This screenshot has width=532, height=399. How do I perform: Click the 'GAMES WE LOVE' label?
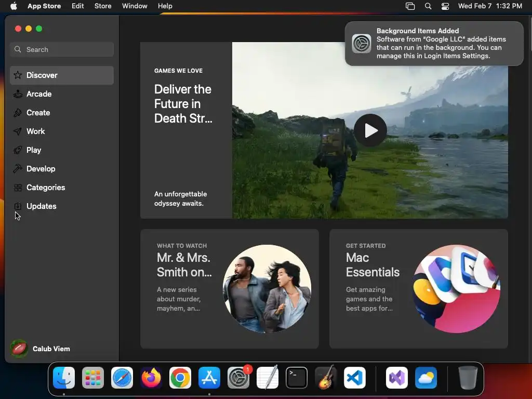[x=179, y=71]
